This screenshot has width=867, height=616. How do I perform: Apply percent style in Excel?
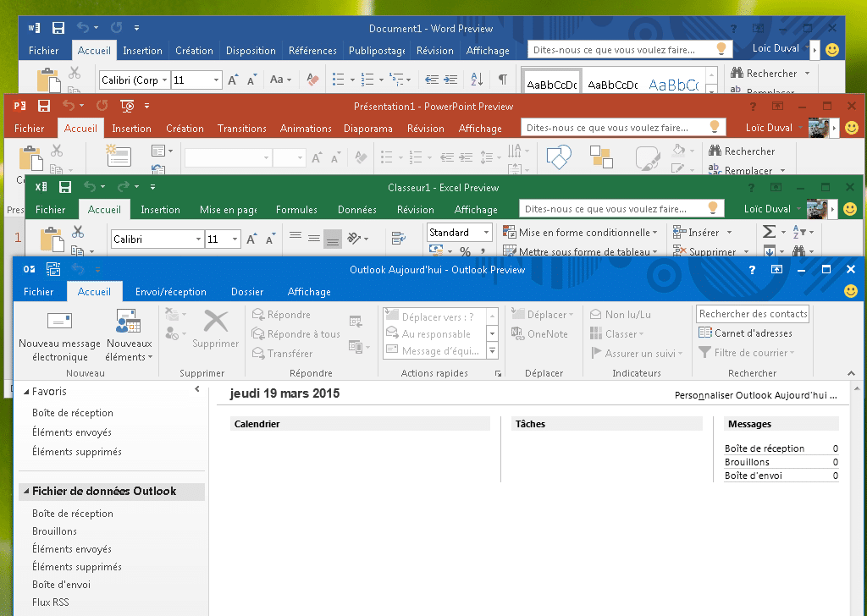[x=466, y=251]
